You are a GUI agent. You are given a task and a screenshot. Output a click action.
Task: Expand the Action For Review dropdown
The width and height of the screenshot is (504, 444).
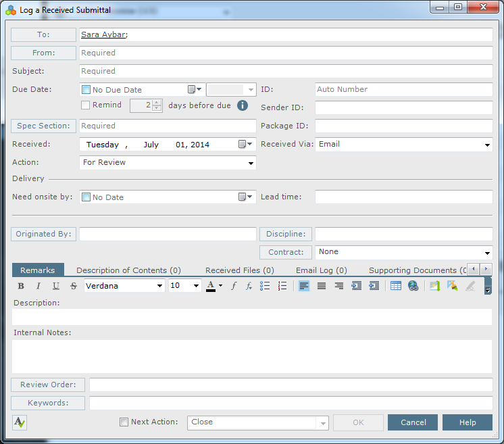tap(251, 164)
